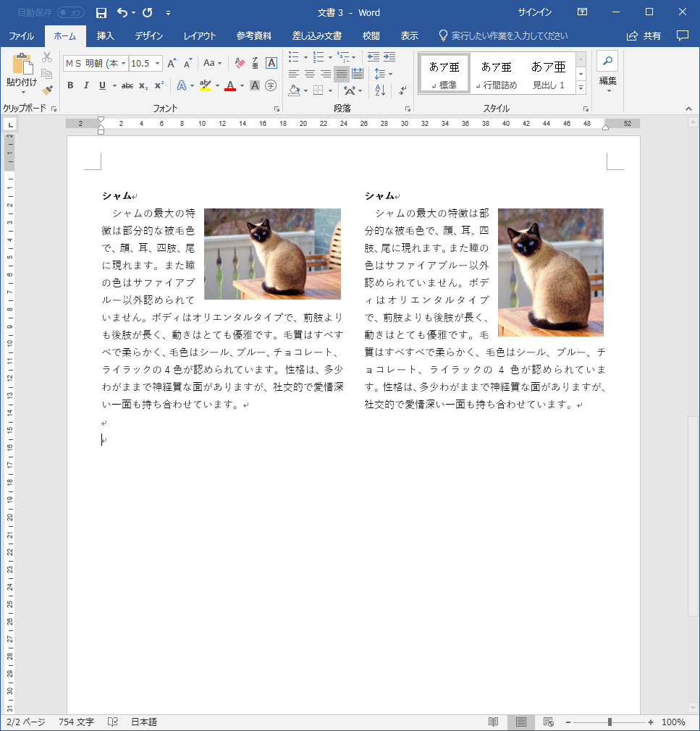Save the document via Quick Access toolbar

pos(101,13)
